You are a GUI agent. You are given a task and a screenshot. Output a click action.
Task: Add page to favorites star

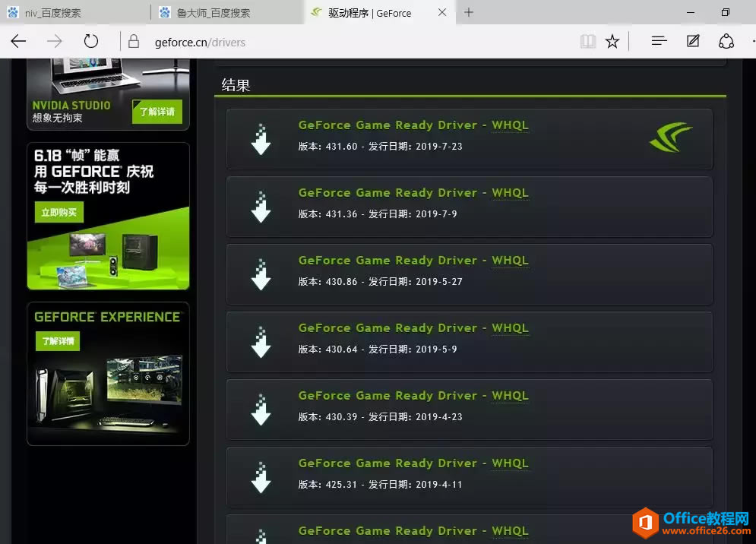612,42
